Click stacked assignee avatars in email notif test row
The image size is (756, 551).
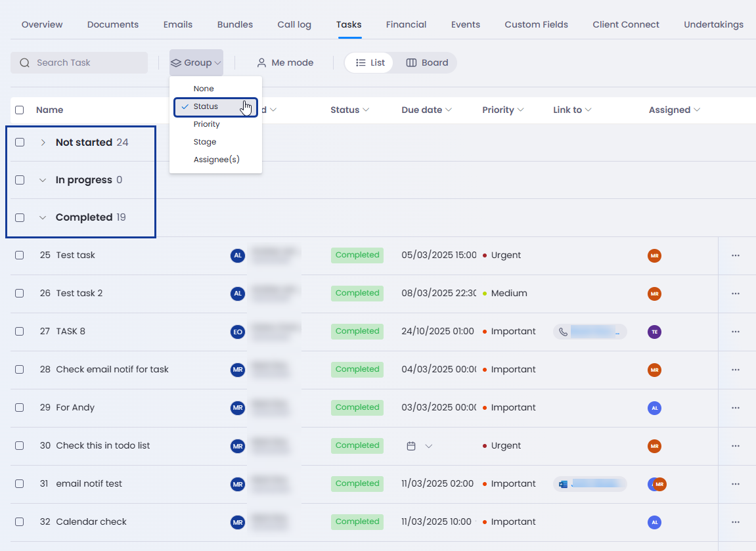(x=657, y=484)
